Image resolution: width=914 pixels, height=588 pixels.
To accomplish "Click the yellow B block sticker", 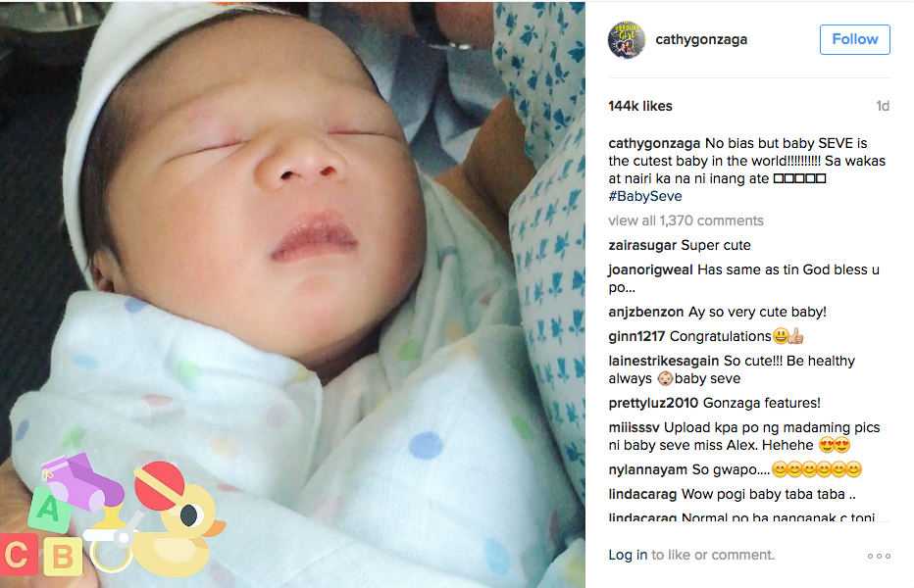I will click(x=63, y=557).
